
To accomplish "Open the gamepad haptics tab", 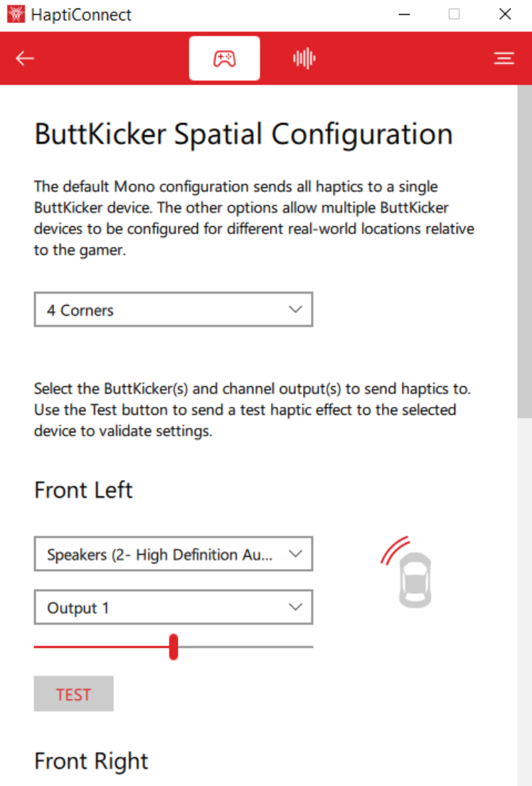I will pos(224,58).
